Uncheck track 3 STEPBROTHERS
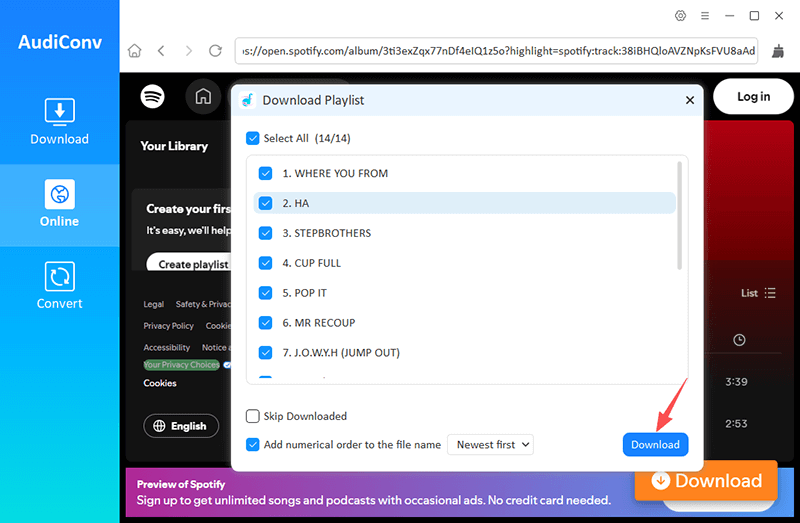Screen dimensions: 800x523 (x=265, y=233)
